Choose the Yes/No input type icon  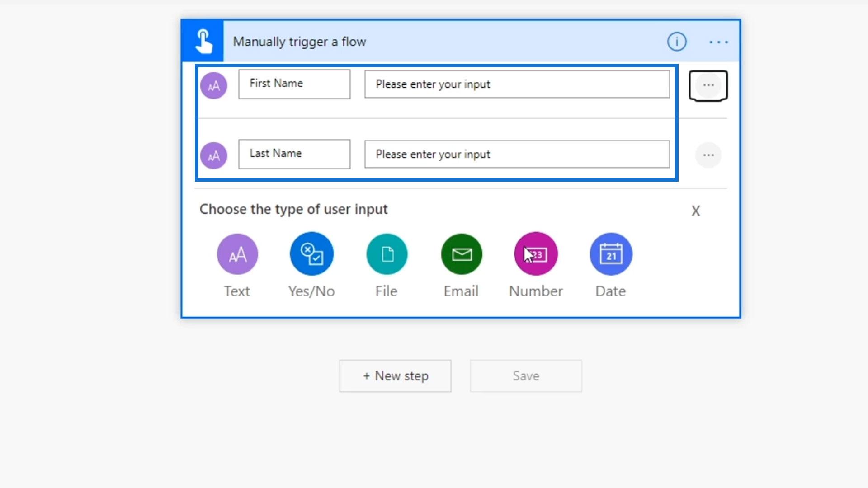(x=311, y=254)
